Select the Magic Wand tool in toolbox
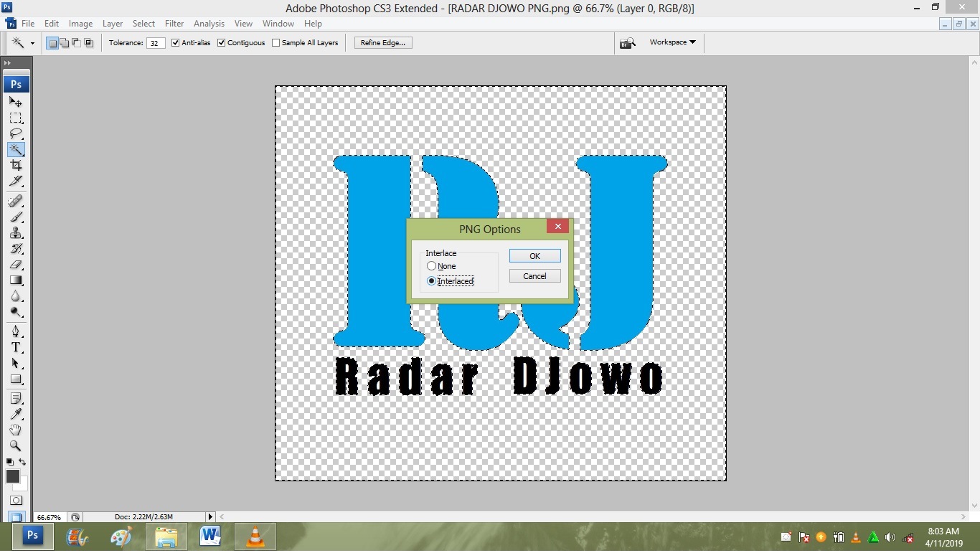Image resolution: width=980 pixels, height=553 pixels. (x=16, y=149)
